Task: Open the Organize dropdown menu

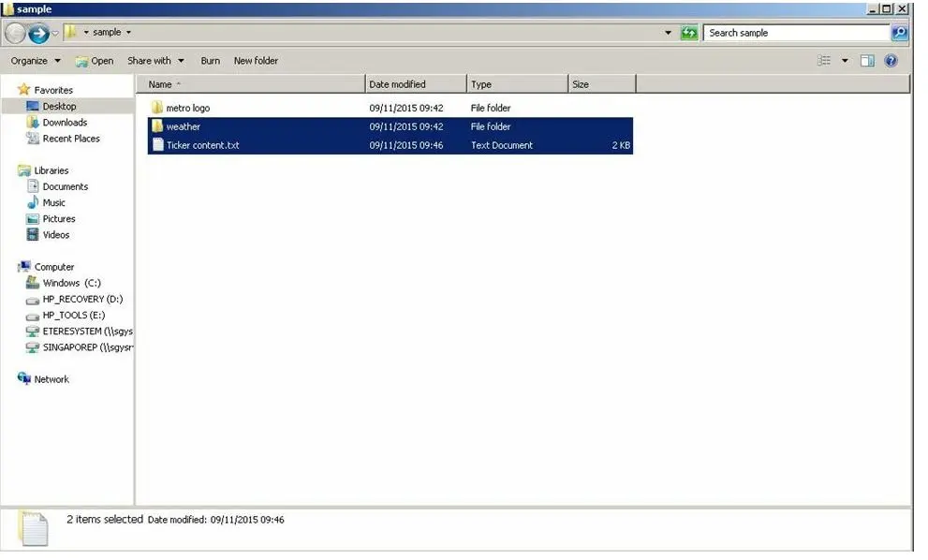Action: (36, 61)
